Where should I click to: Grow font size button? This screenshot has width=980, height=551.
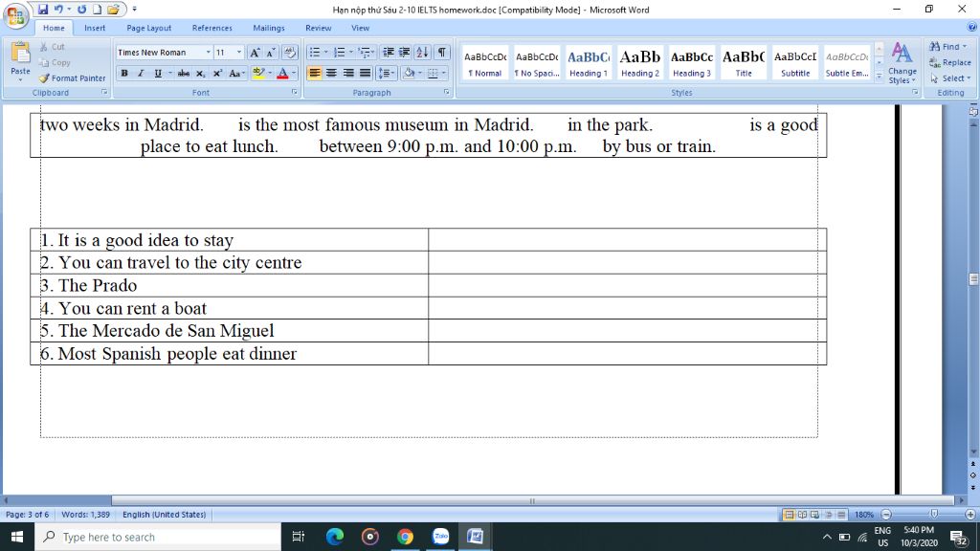[x=255, y=53]
